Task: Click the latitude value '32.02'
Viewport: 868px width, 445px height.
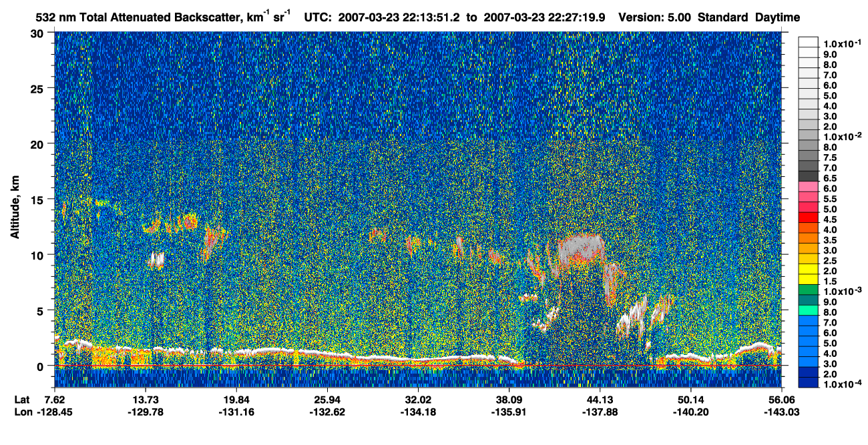Action: pos(418,399)
